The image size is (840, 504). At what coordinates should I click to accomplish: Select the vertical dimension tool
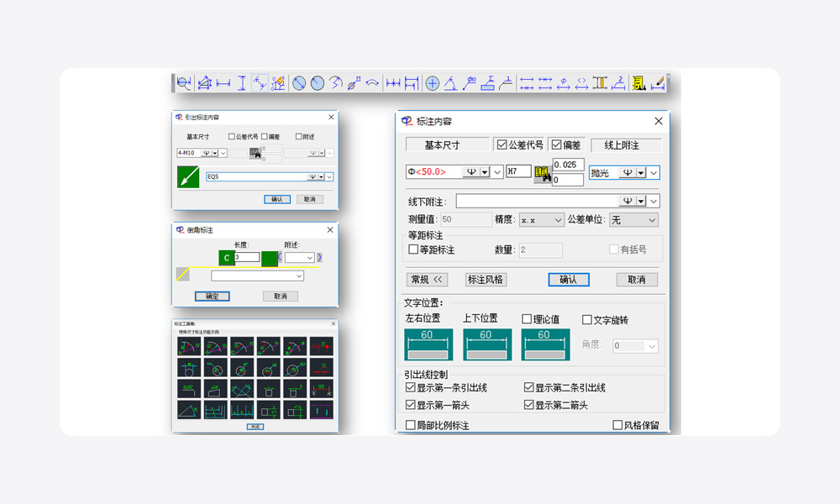(x=241, y=83)
